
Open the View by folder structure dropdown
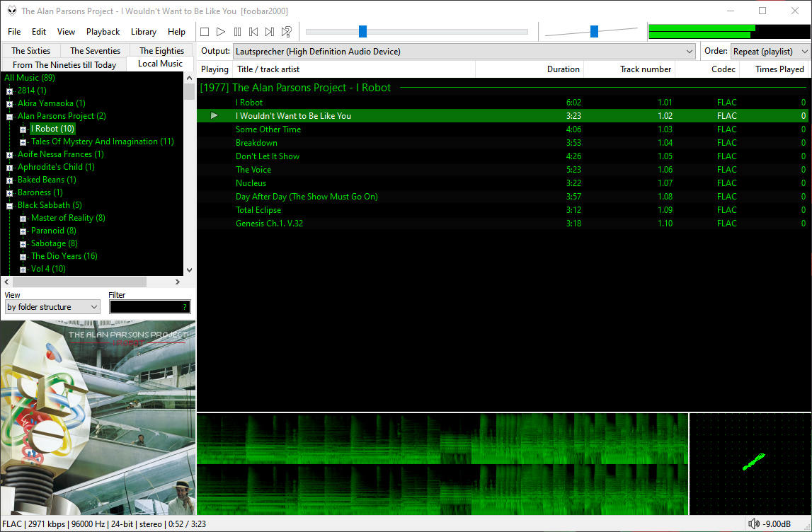(52, 307)
